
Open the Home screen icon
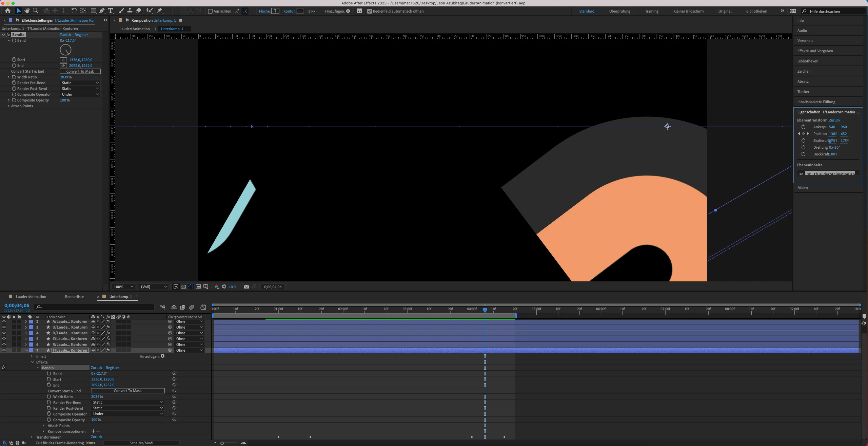(8, 11)
